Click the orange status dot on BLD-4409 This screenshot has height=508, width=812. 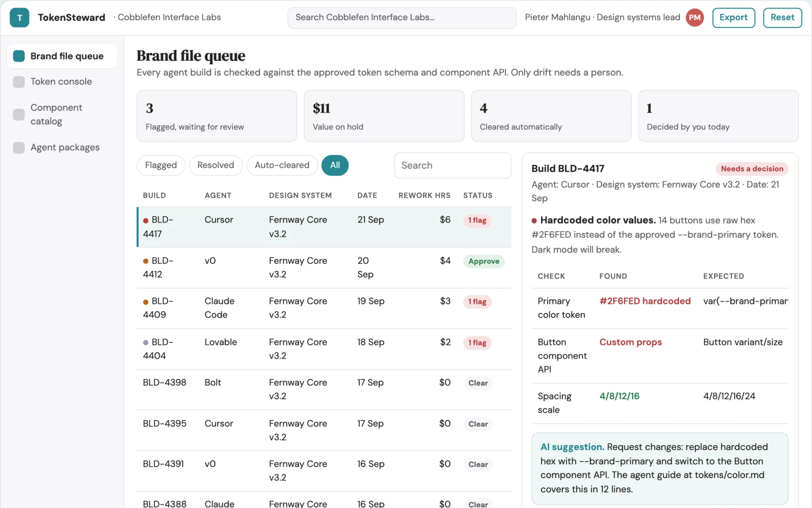[x=146, y=302]
